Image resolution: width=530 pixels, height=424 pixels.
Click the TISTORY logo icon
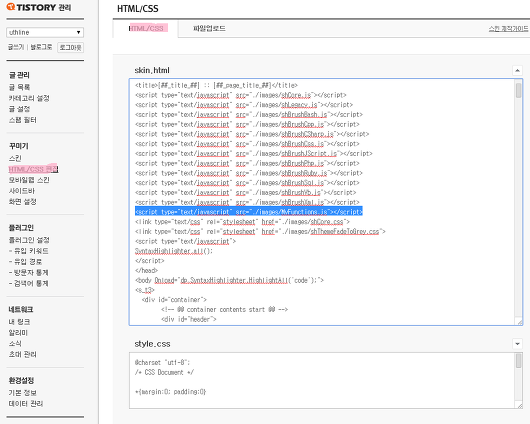(x=11, y=7)
